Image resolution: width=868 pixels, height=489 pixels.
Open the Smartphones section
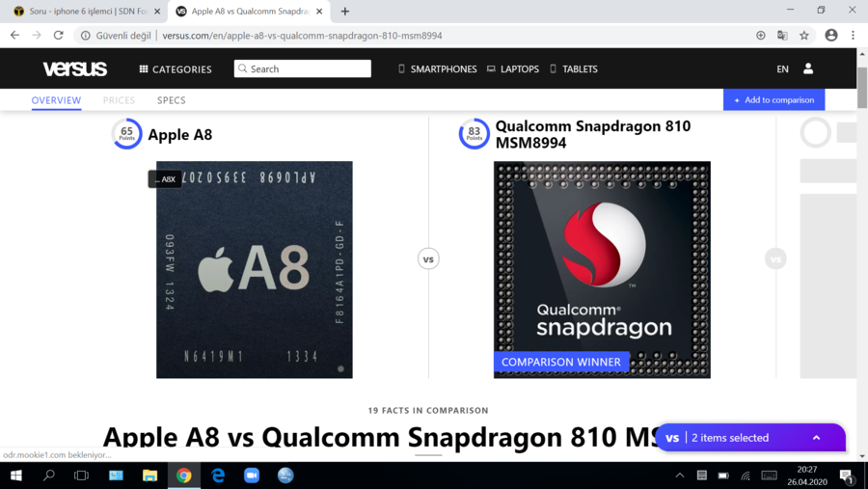coord(437,69)
